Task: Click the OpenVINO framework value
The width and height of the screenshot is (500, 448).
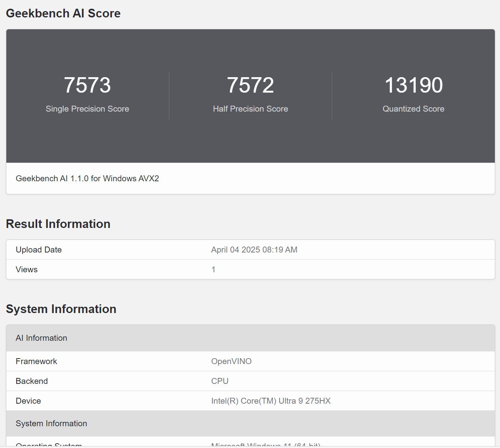Action: pyautogui.click(x=231, y=361)
